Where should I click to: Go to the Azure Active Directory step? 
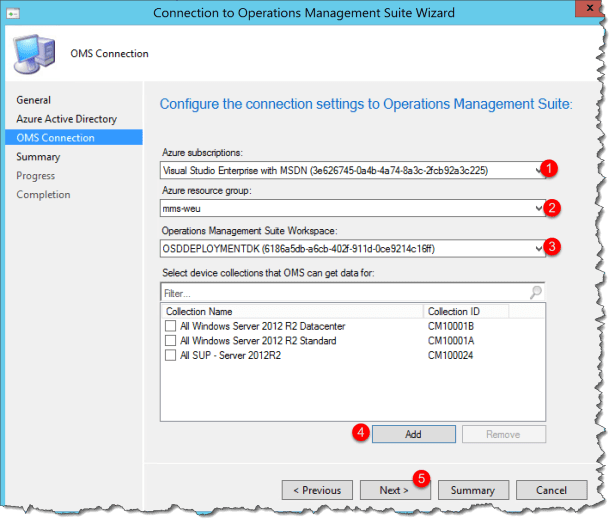click(67, 119)
